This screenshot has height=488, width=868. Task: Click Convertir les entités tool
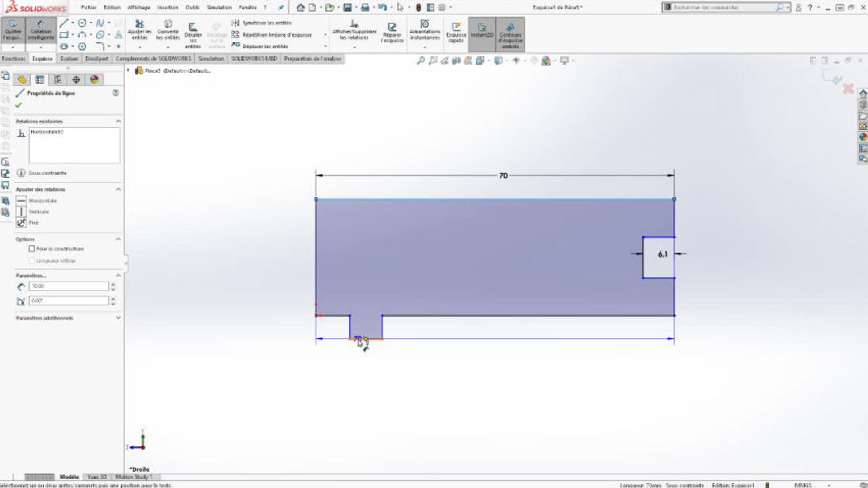click(168, 31)
